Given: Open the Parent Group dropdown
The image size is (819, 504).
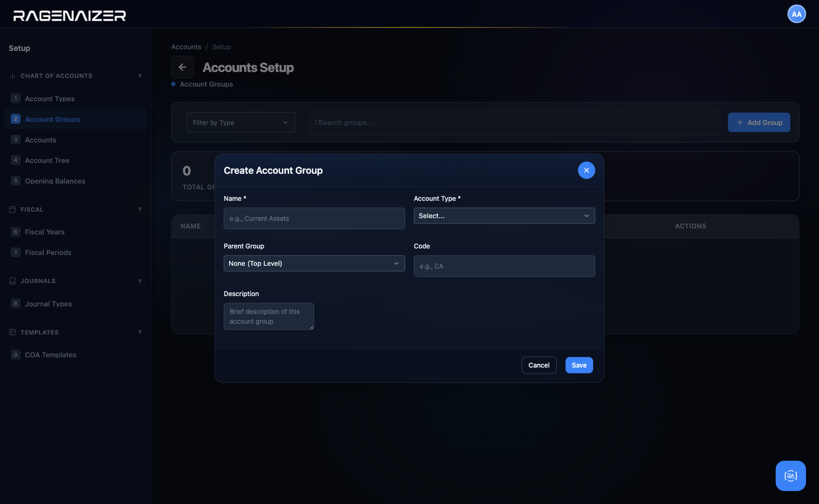Looking at the screenshot, I should tap(314, 264).
